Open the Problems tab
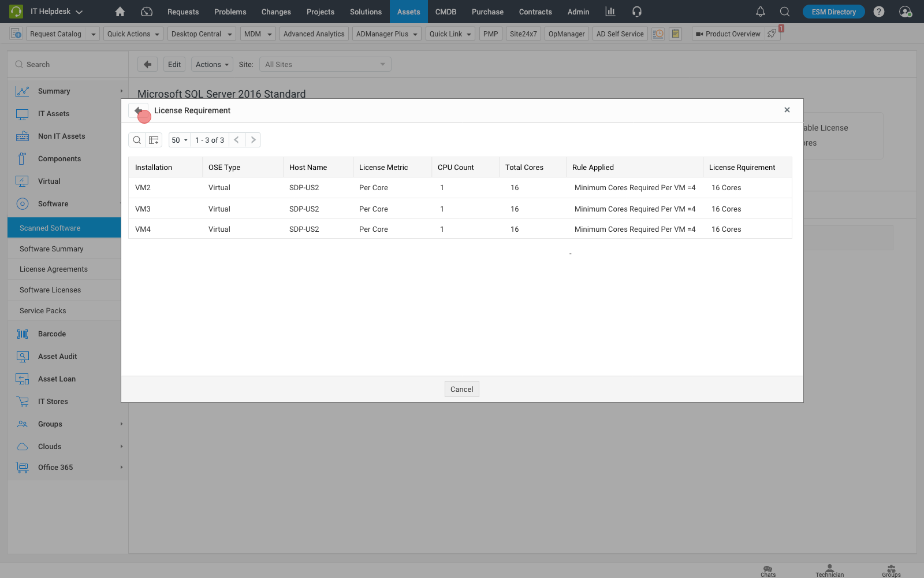This screenshot has height=578, width=924. (230, 12)
